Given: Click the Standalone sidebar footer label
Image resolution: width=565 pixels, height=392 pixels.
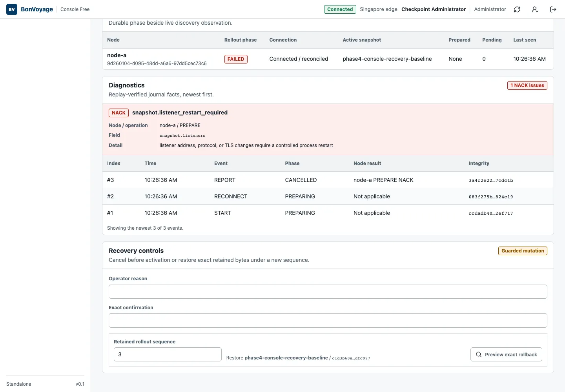Looking at the screenshot, I should coord(19,384).
